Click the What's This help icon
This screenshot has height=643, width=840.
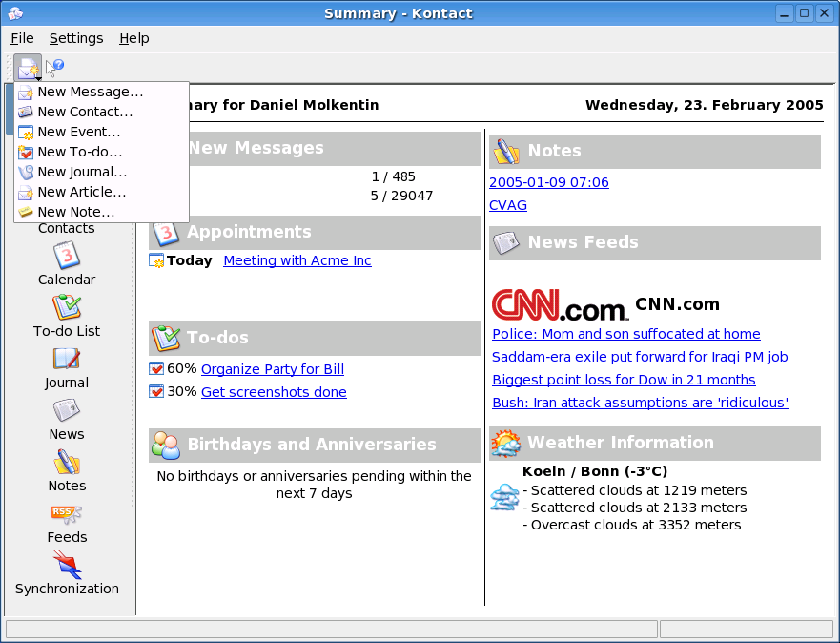55,67
